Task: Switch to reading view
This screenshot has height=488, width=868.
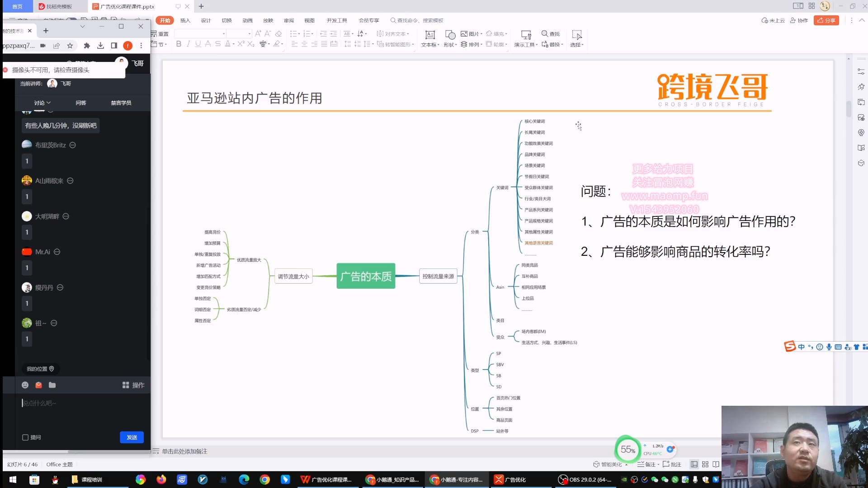Action: coord(716,465)
